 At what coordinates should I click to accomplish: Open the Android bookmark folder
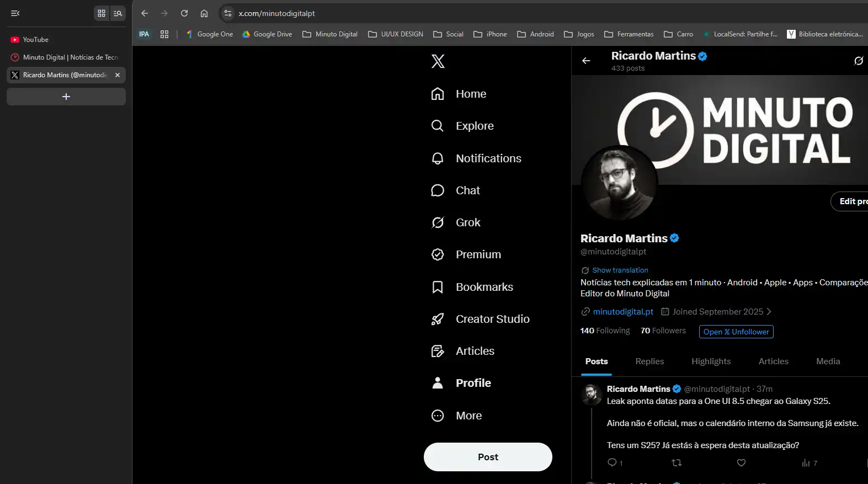tap(535, 34)
